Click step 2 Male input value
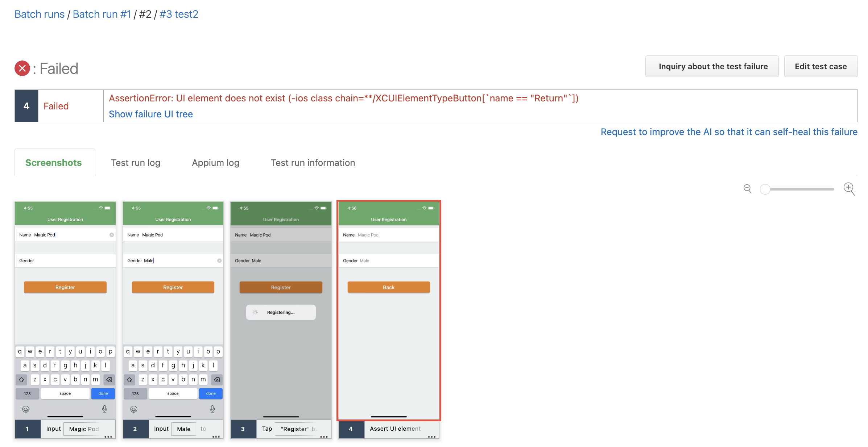The width and height of the screenshot is (868, 447). pyautogui.click(x=184, y=429)
